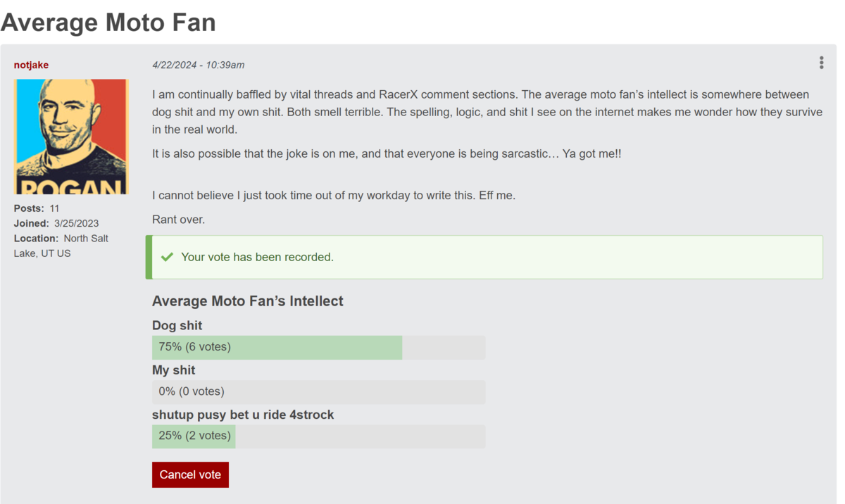Image resolution: width=845 pixels, height=504 pixels.
Task: Click the Joined: 3/25/2023 date
Action: click(56, 223)
